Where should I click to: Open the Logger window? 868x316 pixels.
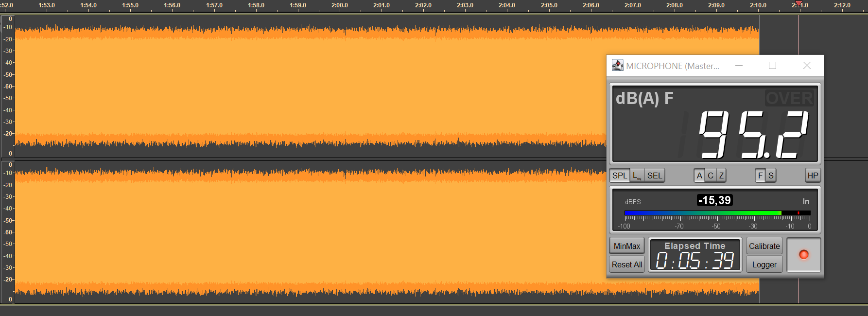764,264
